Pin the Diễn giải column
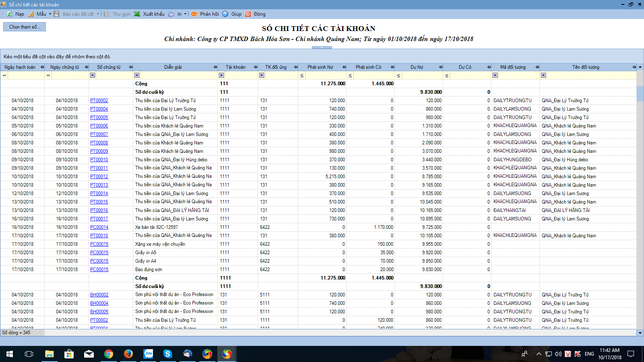Screen dimensions: 644x362 [x=215, y=67]
